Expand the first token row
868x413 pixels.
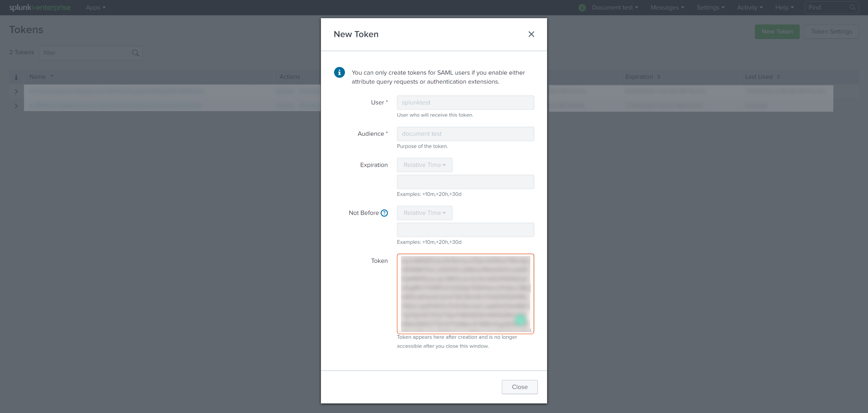click(x=16, y=92)
